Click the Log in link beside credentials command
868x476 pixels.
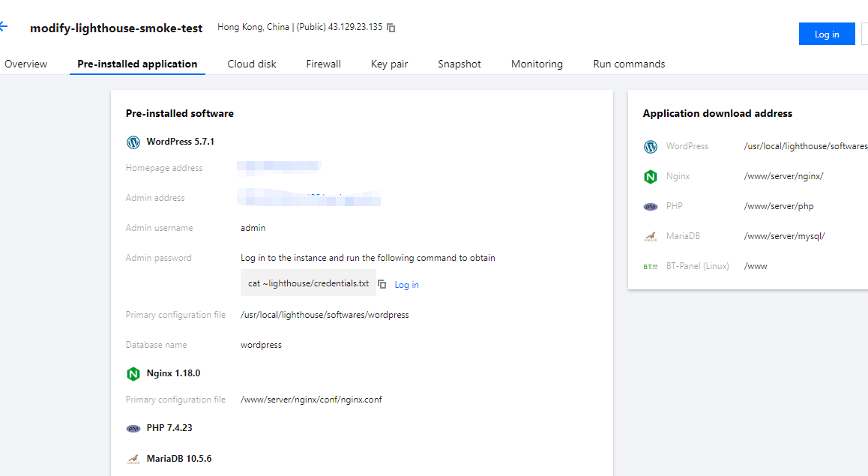coord(406,285)
